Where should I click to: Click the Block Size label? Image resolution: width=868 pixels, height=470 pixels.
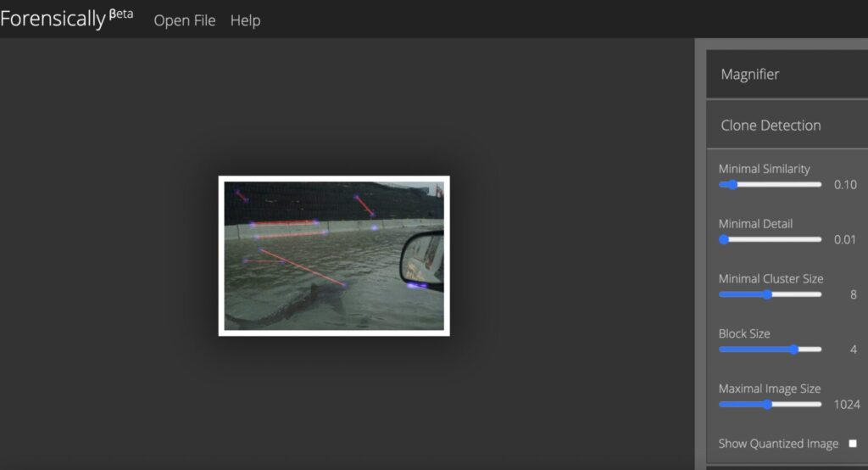744,333
